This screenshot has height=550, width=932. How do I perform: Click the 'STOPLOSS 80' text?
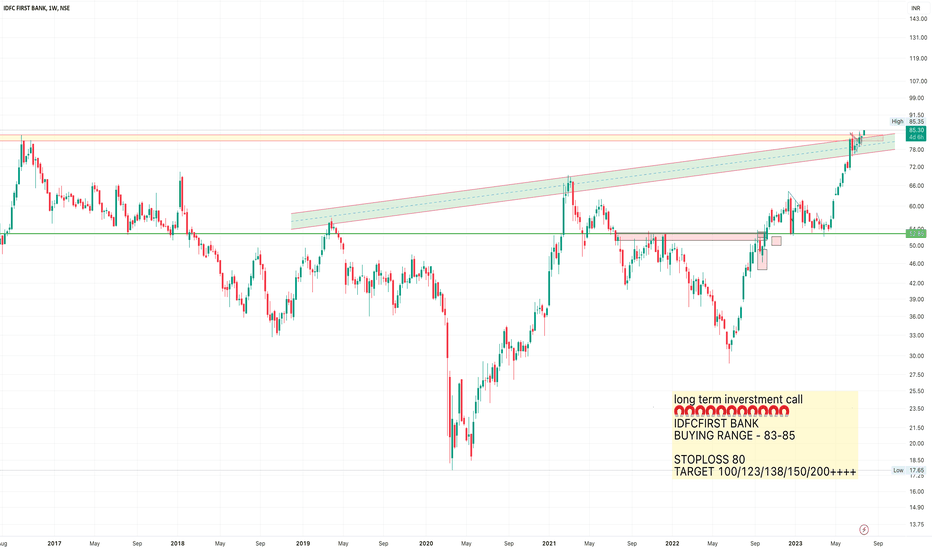[709, 460]
